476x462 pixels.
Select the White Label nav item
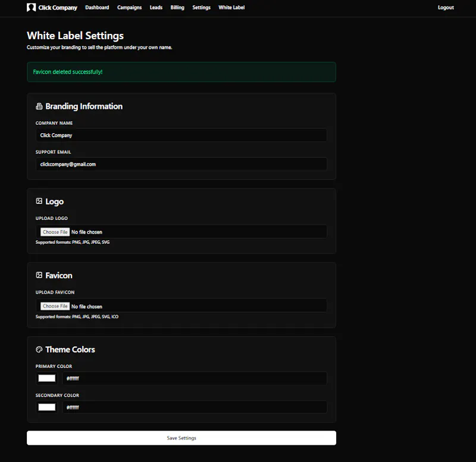pos(231,8)
